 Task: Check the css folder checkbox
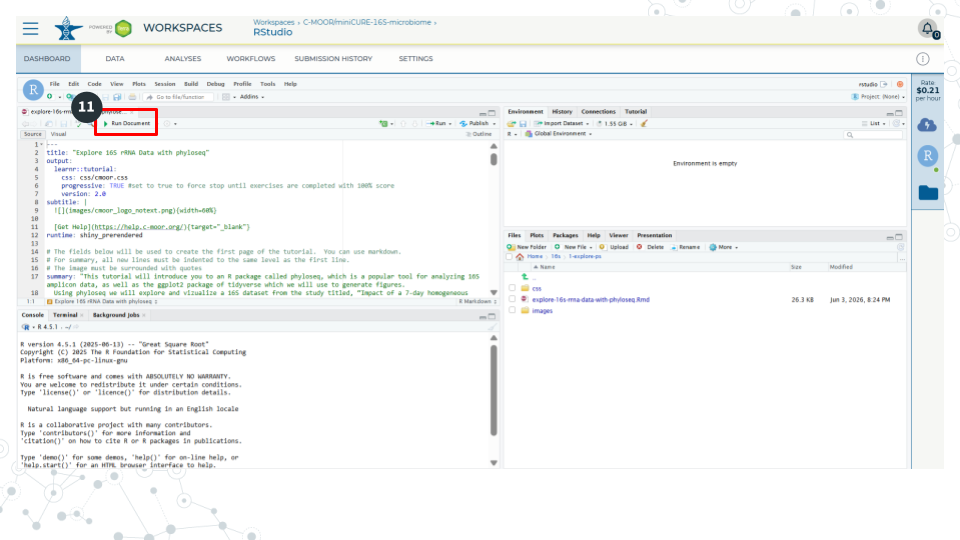coord(512,288)
